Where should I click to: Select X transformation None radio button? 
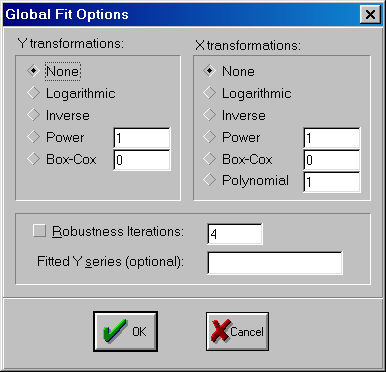coord(209,71)
